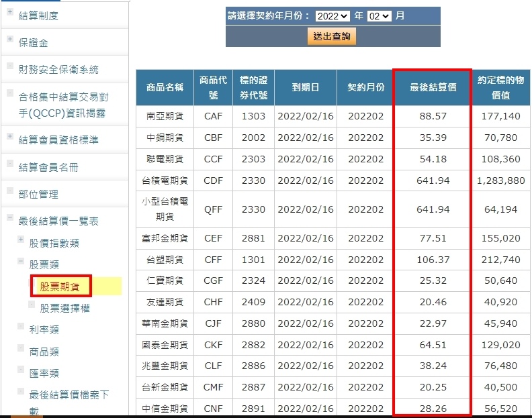532x418 pixels.
Task: Click the 契約月份 column header
Action: pyautogui.click(x=365, y=87)
